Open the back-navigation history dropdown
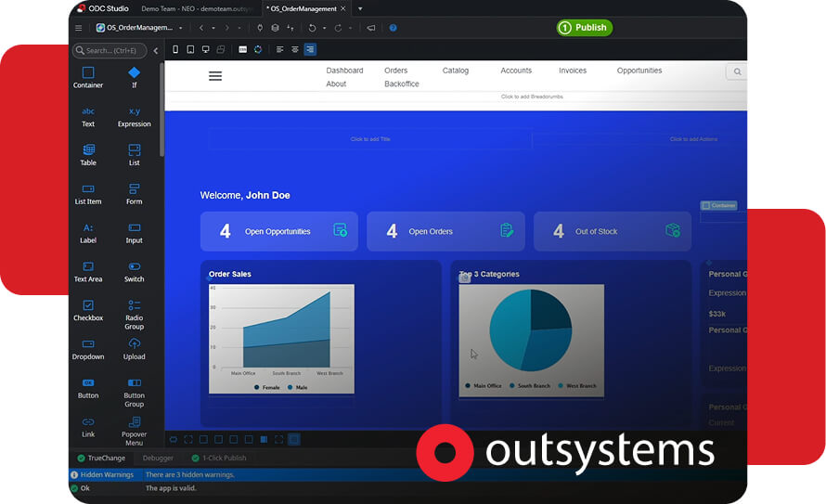This screenshot has width=826, height=504. pos(213,28)
